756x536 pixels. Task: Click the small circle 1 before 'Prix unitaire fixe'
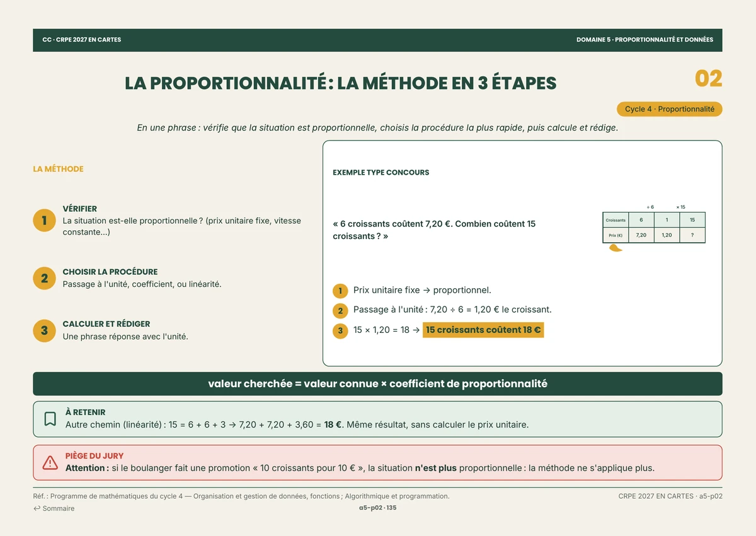[x=340, y=291]
